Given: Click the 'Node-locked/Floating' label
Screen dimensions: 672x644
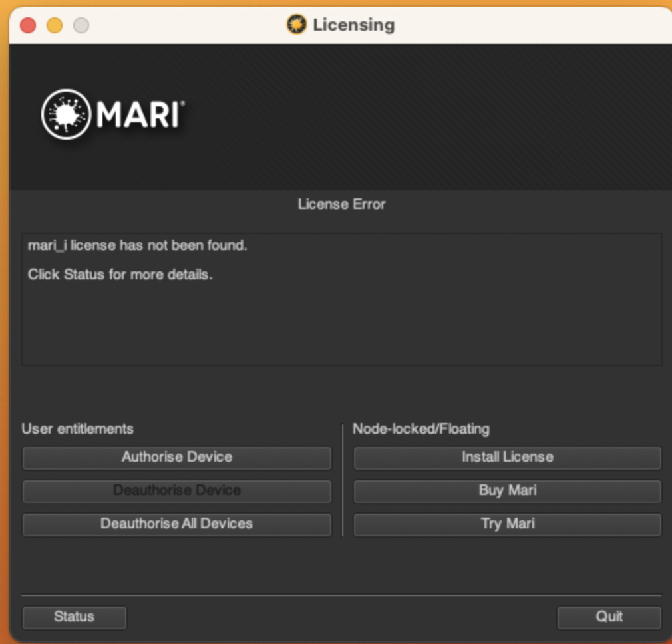Looking at the screenshot, I should (421, 429).
